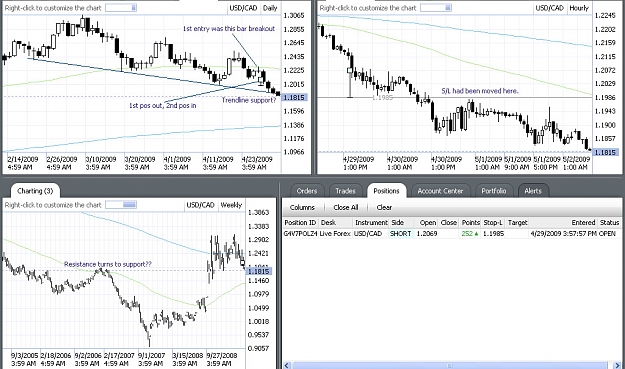Open the Alerts tab

533,191
